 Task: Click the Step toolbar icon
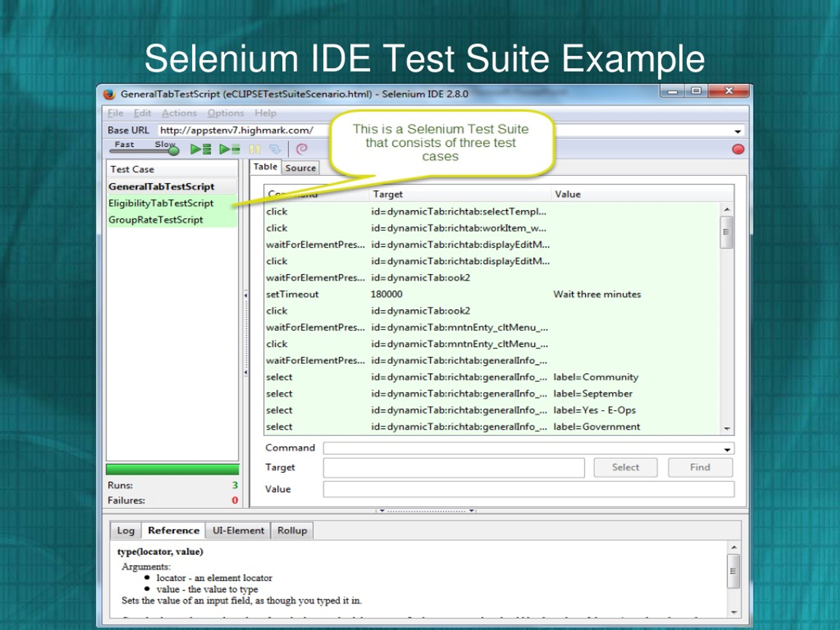tap(275, 149)
